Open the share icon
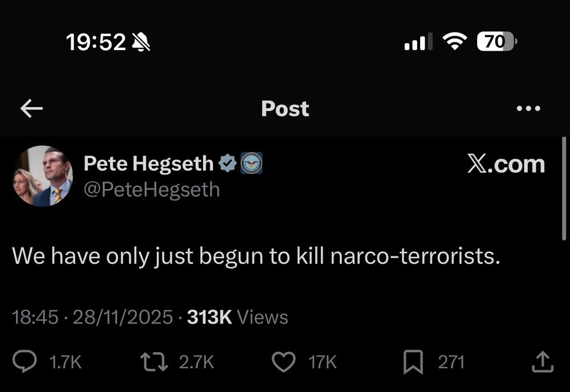Image resolution: width=570 pixels, height=392 pixels. 542,361
